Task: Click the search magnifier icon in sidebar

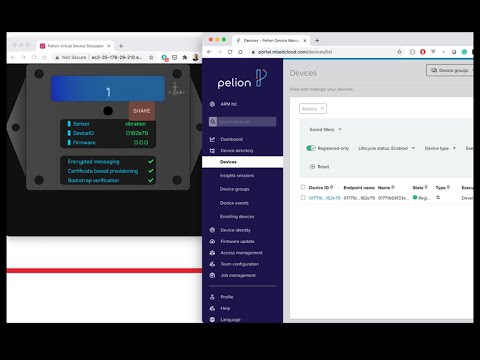Action: 213,122
